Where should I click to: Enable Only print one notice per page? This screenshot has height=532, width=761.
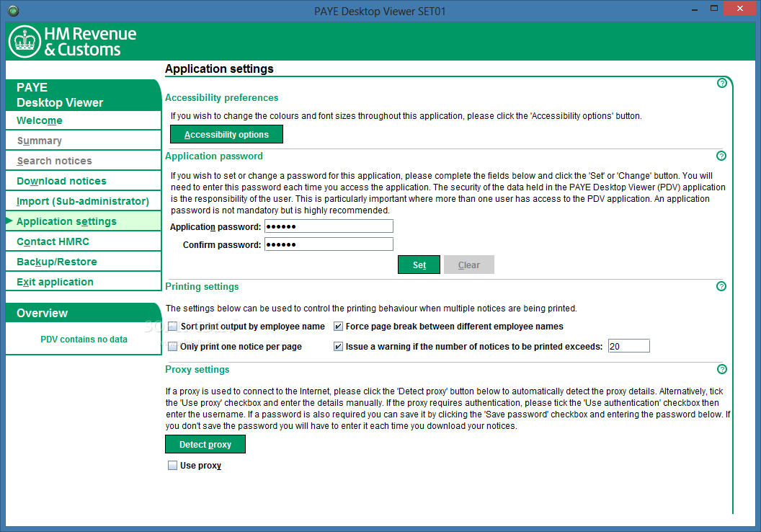(x=172, y=347)
